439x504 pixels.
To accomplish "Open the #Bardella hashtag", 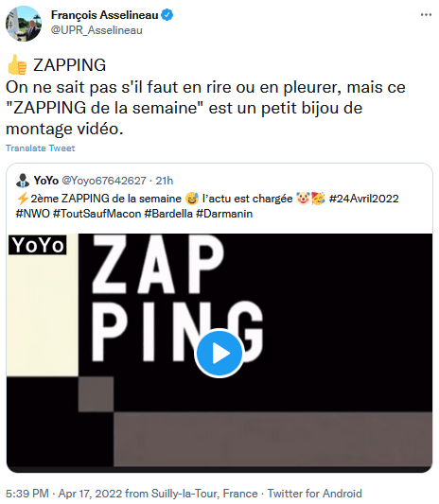I will [168, 214].
